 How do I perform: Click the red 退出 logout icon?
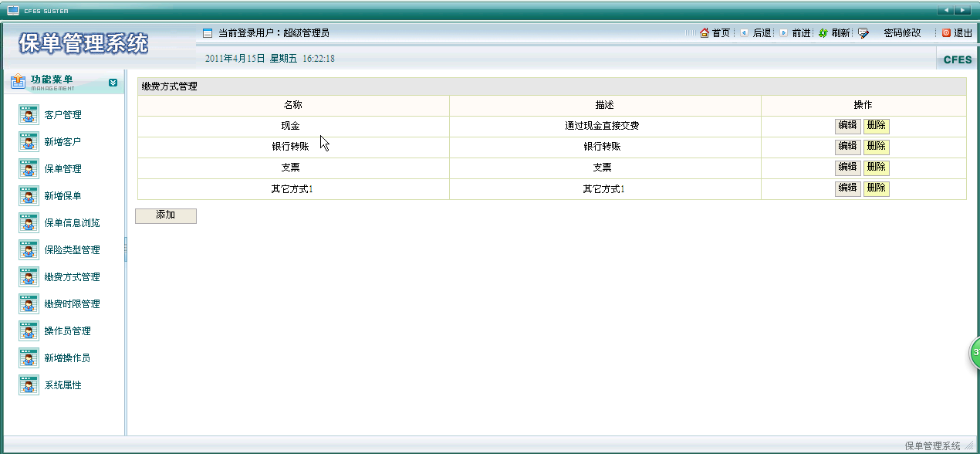pyautogui.click(x=946, y=33)
